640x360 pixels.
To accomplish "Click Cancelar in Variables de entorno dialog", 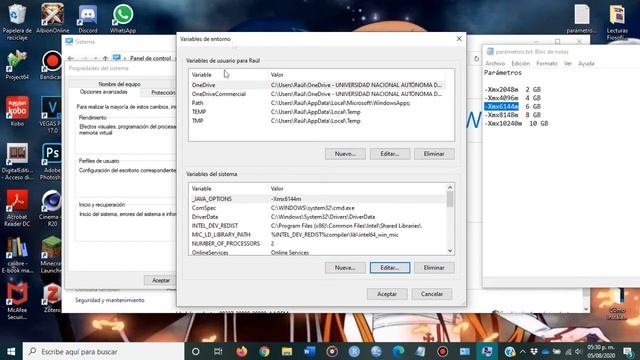I will [432, 294].
